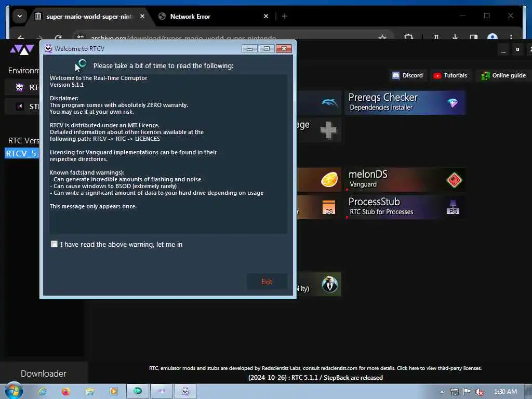The image size is (532, 399).
Task: Click the RTC 5.1.1 StepBack release news
Action: (x=315, y=378)
